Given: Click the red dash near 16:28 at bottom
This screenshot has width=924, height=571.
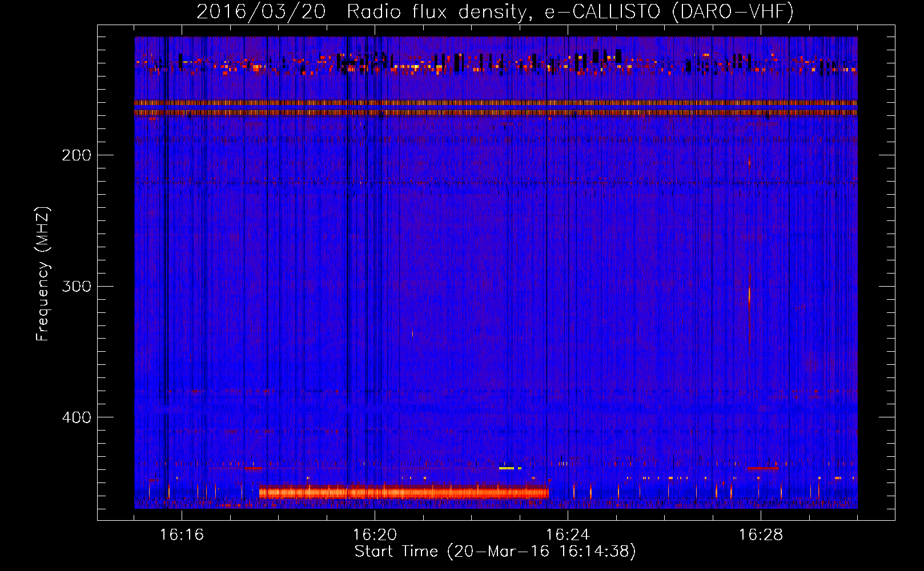Looking at the screenshot, I should point(762,468).
